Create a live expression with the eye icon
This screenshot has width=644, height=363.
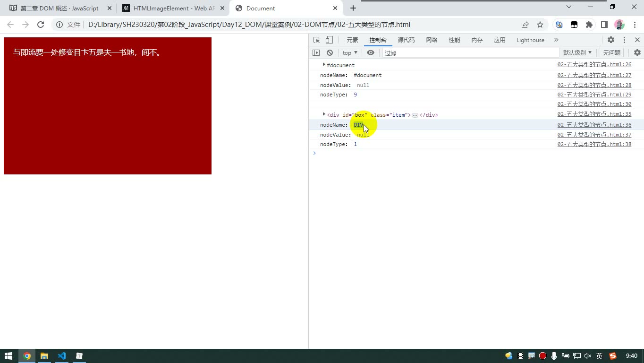pyautogui.click(x=371, y=53)
